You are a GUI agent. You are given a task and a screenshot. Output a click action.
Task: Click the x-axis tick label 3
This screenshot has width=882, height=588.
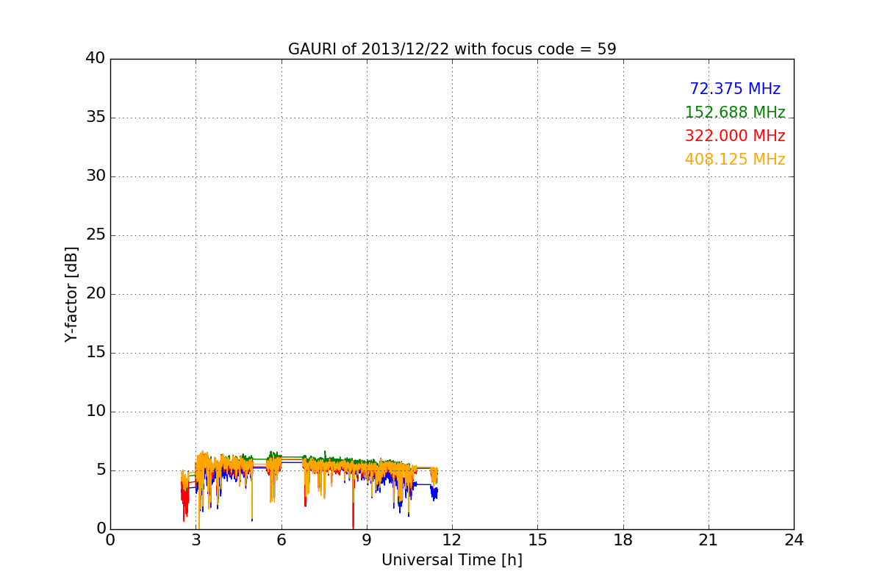pos(196,540)
